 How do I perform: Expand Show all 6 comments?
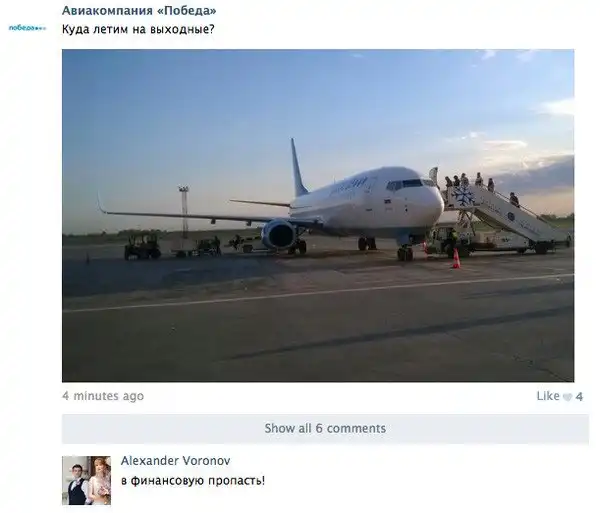pos(325,428)
